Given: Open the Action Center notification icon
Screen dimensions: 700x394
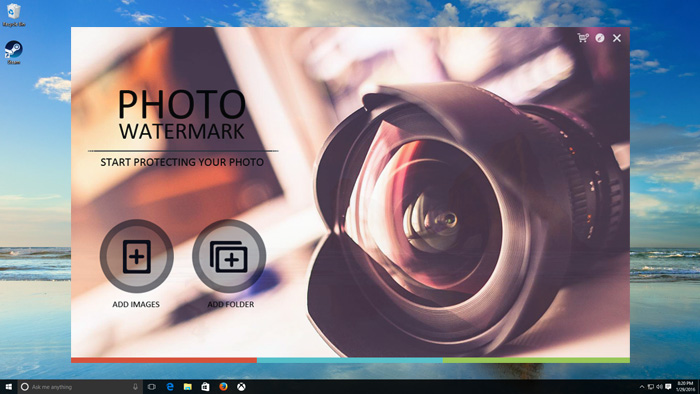Looking at the screenshot, I should point(668,387).
